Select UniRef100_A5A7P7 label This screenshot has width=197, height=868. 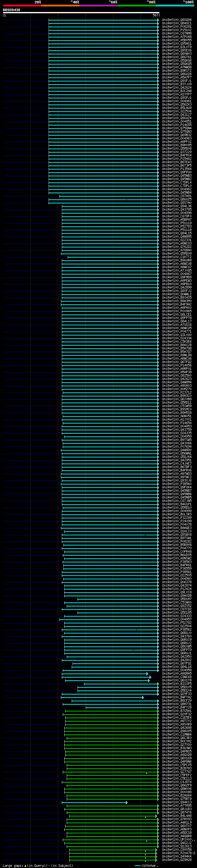(176, 78)
